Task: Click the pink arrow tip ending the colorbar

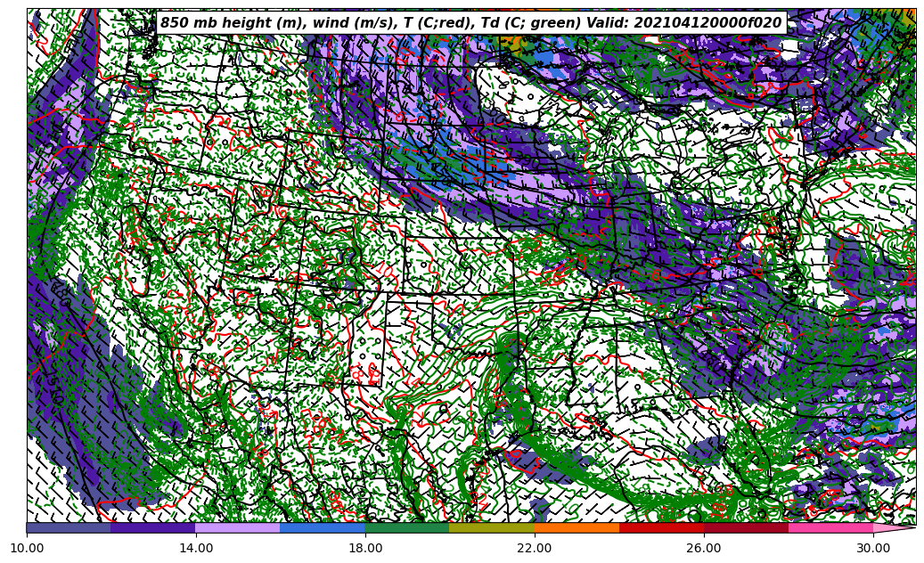Action: 894,527
